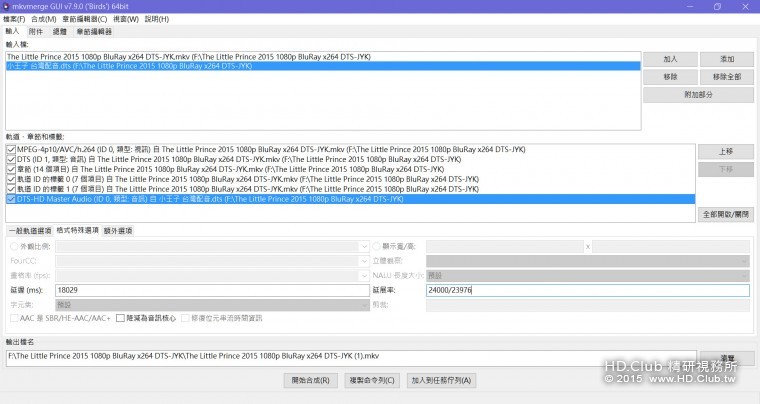Uncheck the 軌道 ID 的標籤 0 entry

[12, 179]
